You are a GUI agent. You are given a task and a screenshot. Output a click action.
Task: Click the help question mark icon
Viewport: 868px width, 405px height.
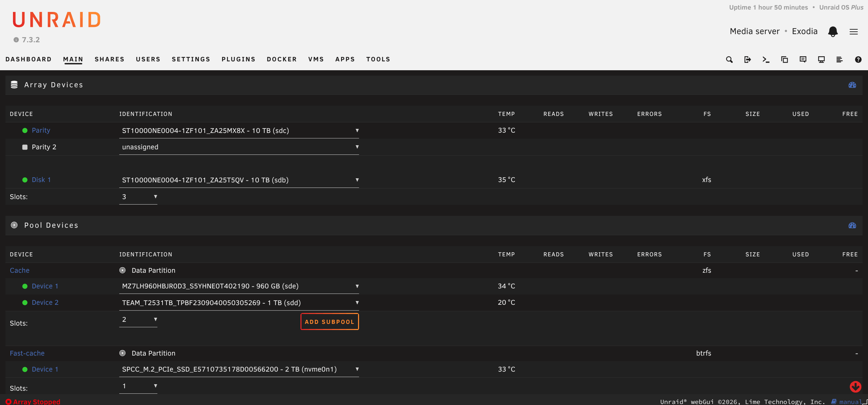(858, 60)
